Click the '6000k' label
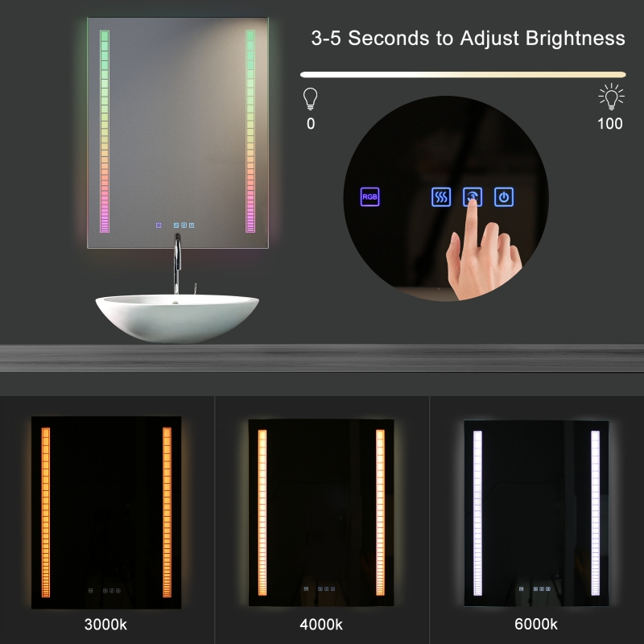The image size is (644, 644). point(536,625)
